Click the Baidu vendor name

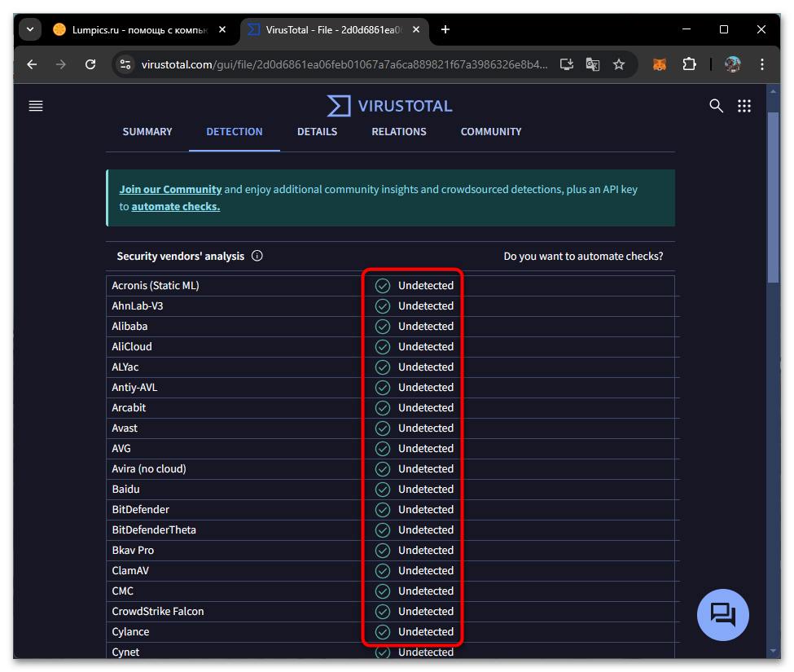pos(125,490)
